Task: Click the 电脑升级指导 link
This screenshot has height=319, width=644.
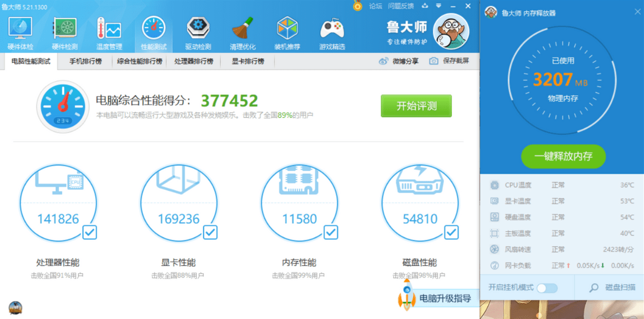Action: [x=445, y=299]
